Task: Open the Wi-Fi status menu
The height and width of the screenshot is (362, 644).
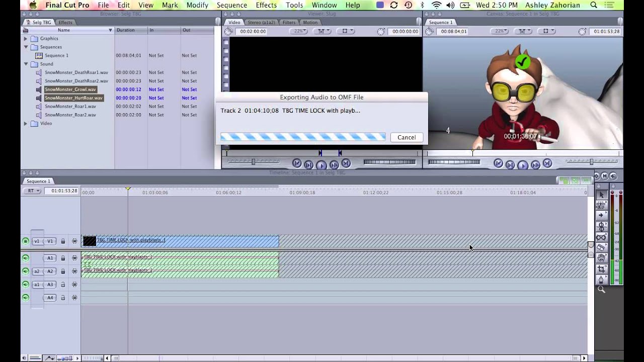Action: click(x=436, y=5)
